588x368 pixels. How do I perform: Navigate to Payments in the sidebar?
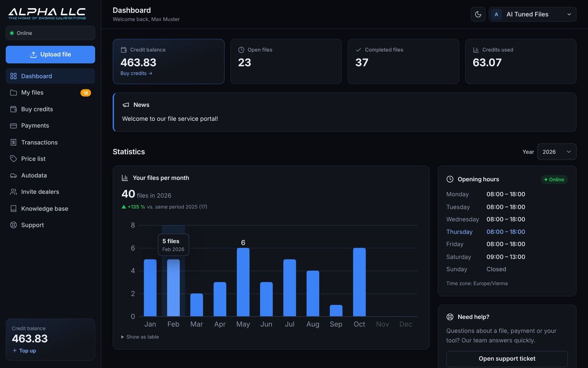(x=50, y=125)
